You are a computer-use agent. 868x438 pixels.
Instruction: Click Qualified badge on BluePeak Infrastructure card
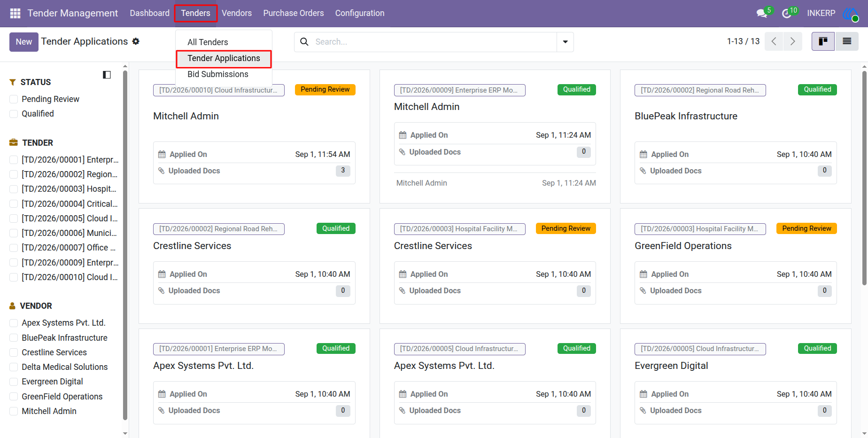click(x=817, y=89)
